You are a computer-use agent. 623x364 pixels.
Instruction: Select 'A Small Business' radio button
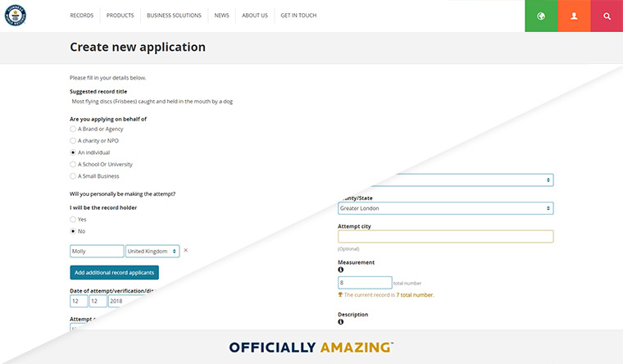click(73, 176)
